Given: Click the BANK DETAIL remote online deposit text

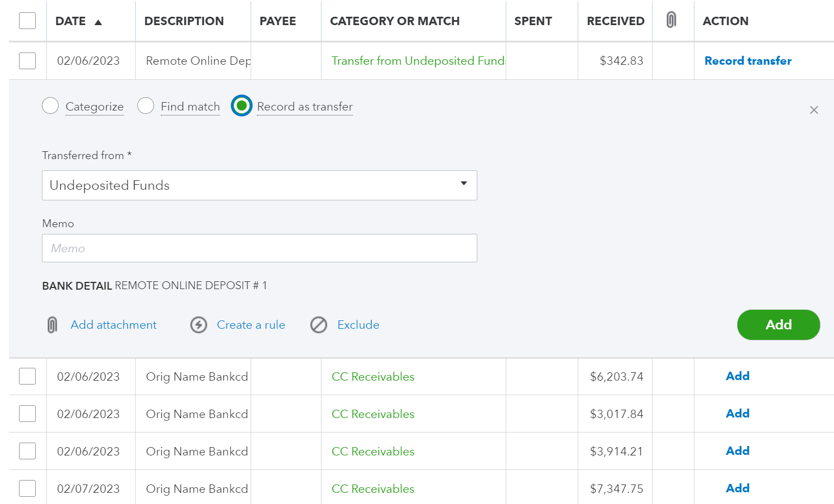Looking at the screenshot, I should coord(155,286).
